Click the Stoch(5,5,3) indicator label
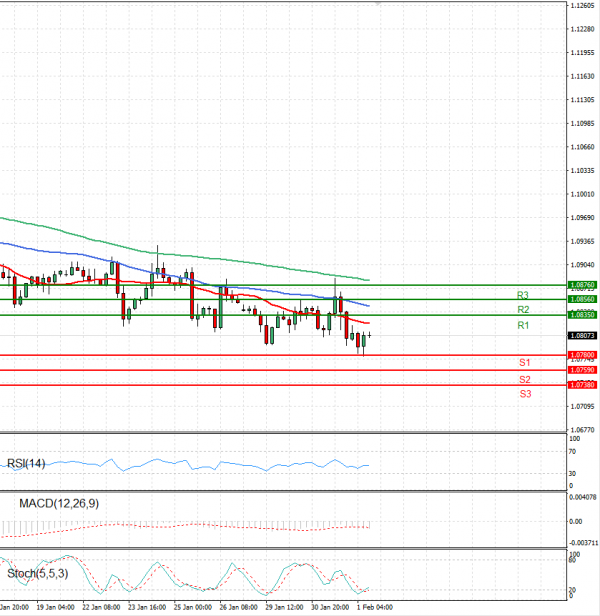This screenshot has height=616, width=600. coord(38,574)
